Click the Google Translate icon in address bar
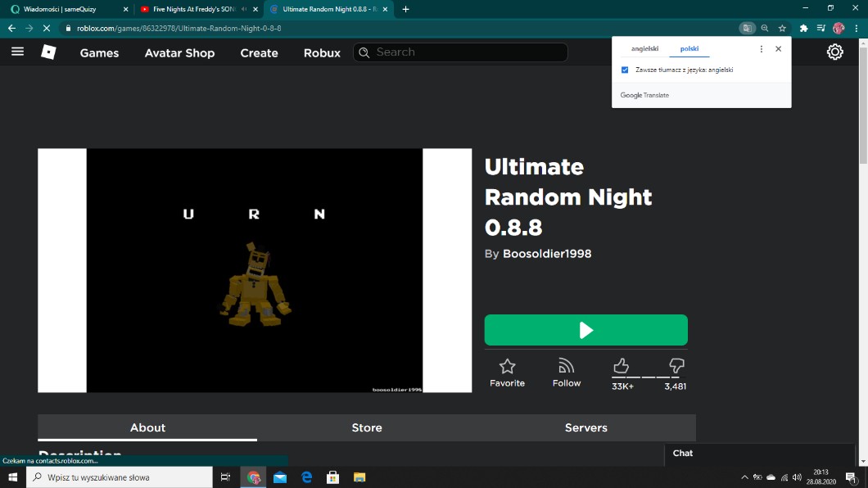The image size is (868, 488). tap(746, 28)
